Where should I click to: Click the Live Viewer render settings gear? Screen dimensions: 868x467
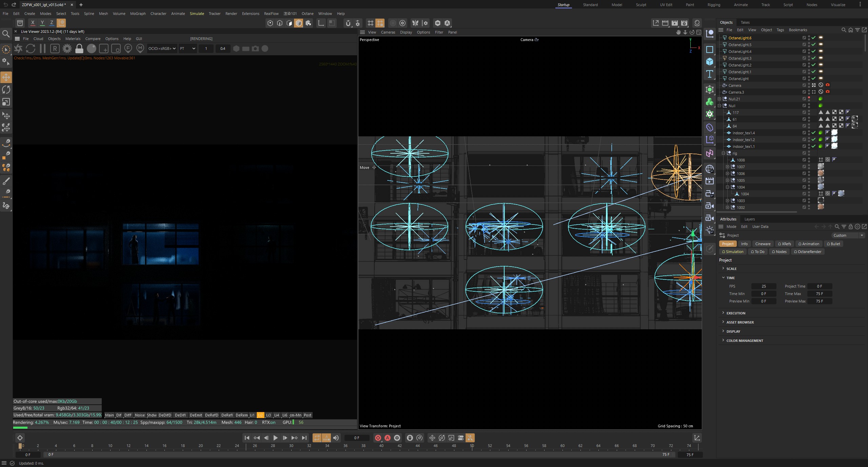tap(67, 48)
